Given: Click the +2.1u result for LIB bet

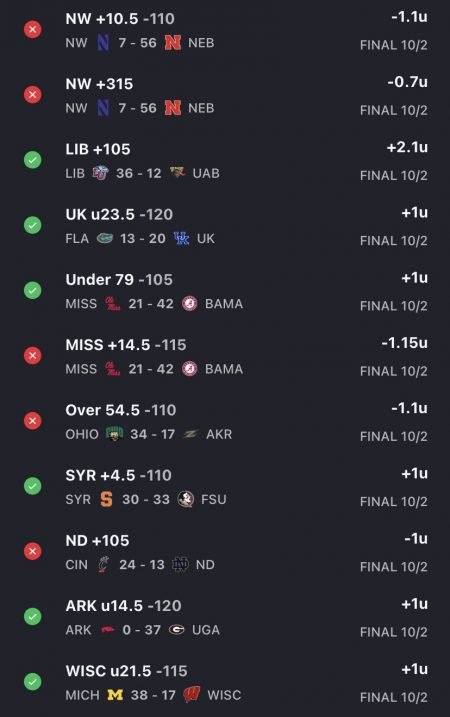Looking at the screenshot, I should pos(407,147).
